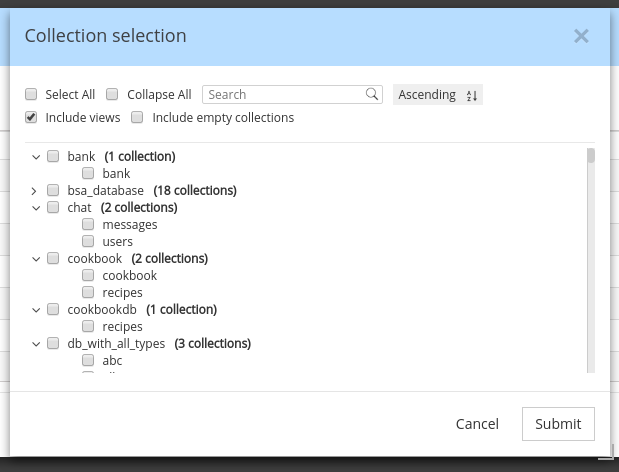Viewport: 619px width, 472px height.
Task: Collapse the bank database node
Action: (x=35, y=156)
